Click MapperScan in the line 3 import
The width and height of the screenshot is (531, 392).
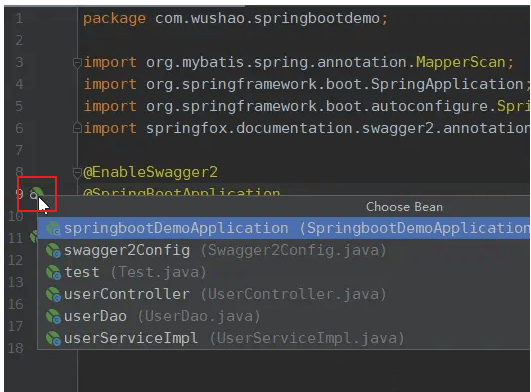click(x=461, y=62)
